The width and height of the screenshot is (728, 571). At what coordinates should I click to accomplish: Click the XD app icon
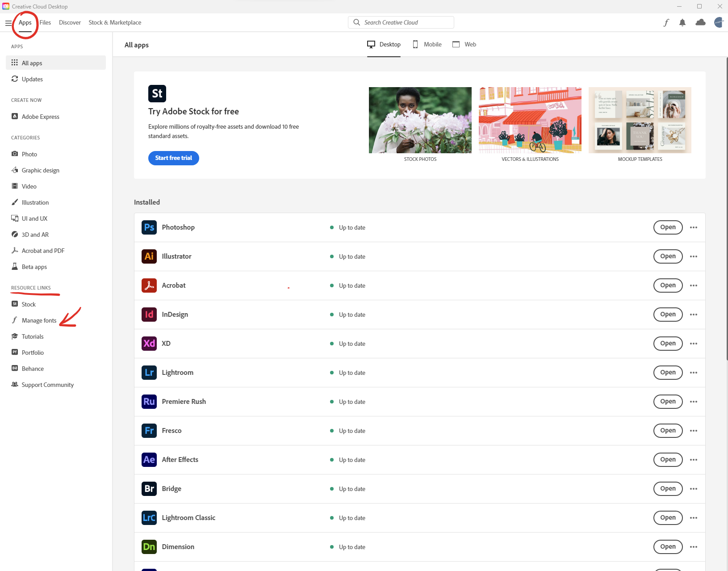[149, 344]
